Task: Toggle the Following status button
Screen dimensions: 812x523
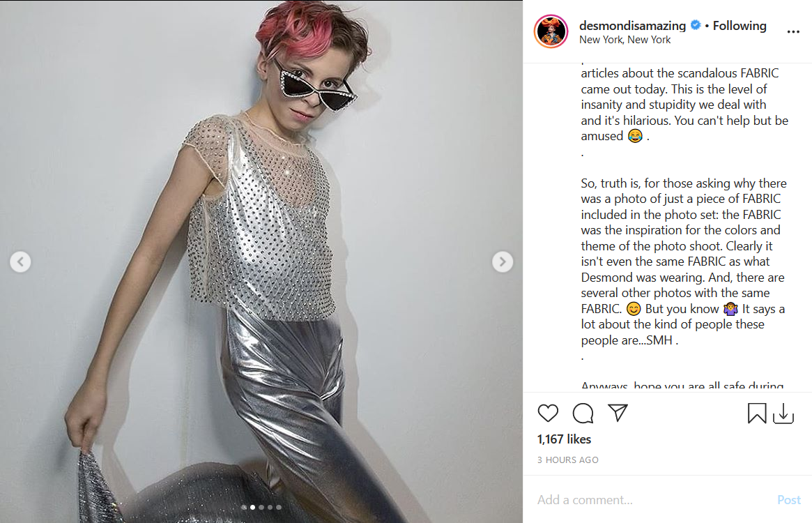Action: 740,25
